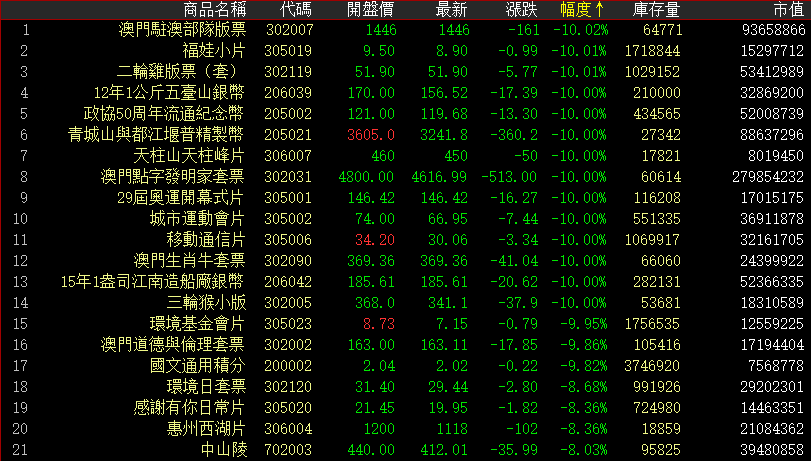
Task: Sort by 最新 column header
Action: [451, 9]
